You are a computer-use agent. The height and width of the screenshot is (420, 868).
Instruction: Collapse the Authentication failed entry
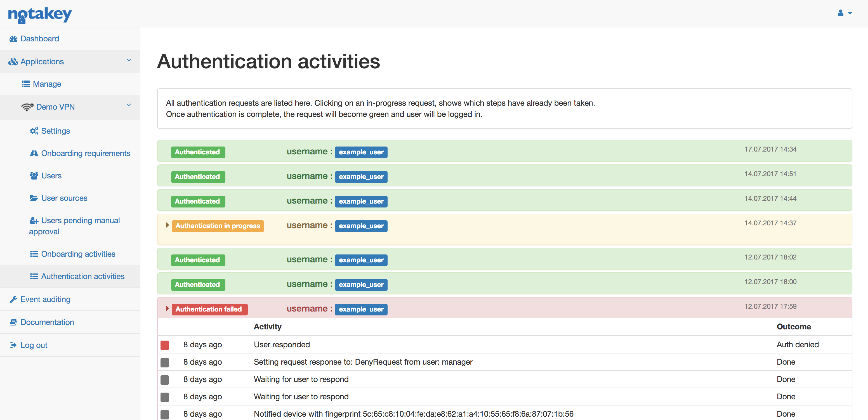(168, 308)
